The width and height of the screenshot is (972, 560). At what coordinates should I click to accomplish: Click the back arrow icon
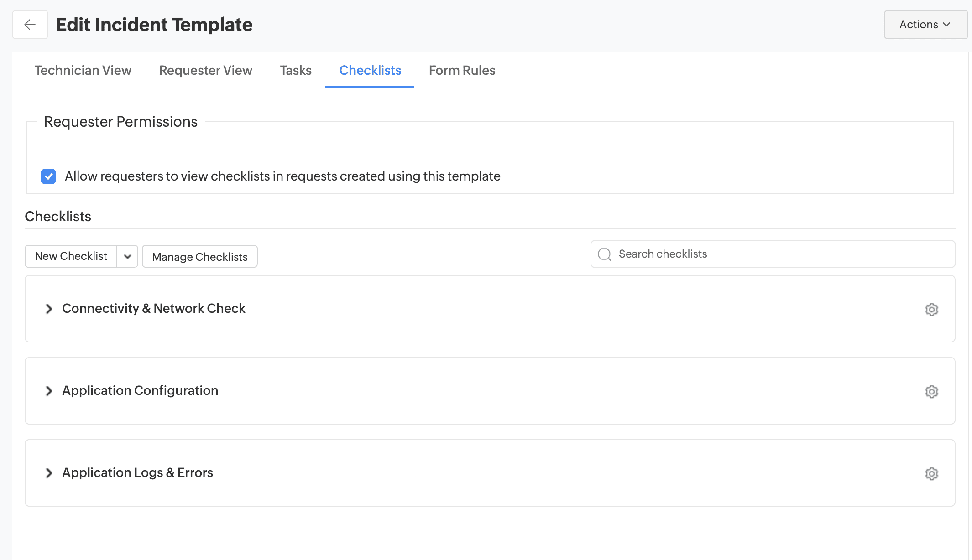click(x=30, y=25)
